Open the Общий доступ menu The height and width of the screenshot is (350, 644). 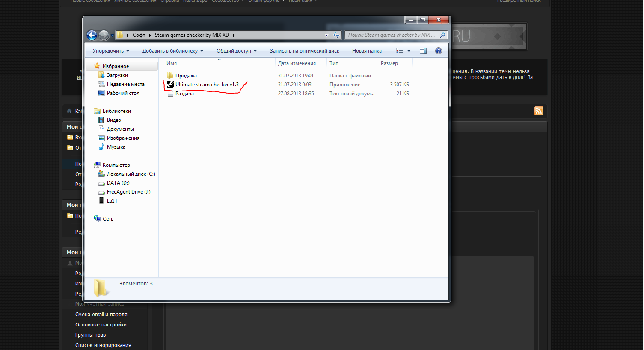point(237,51)
